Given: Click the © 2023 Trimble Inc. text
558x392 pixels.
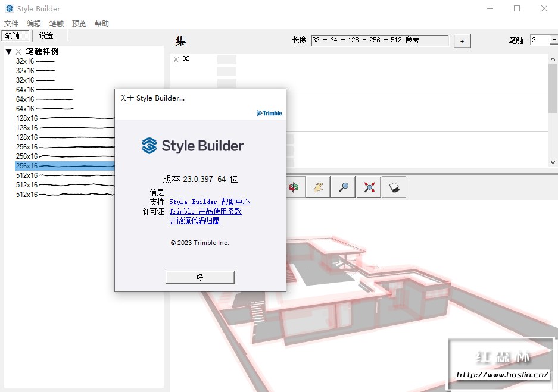Looking at the screenshot, I should tap(199, 243).
